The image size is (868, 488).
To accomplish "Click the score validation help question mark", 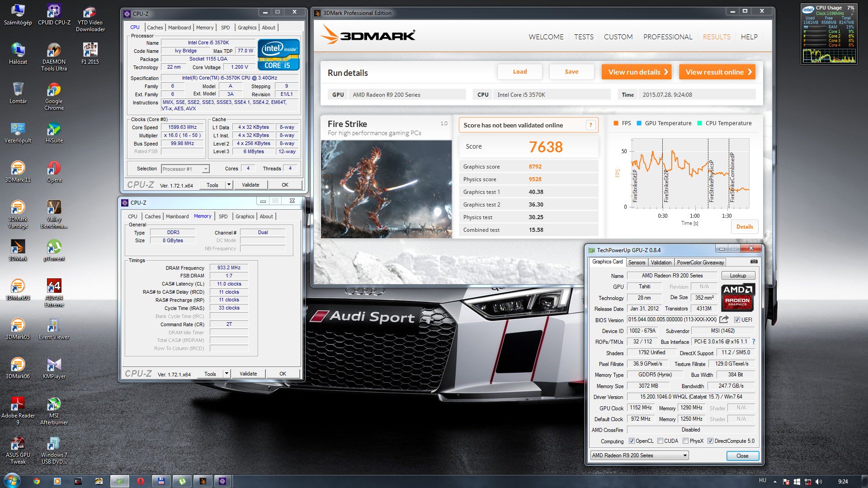I will pyautogui.click(x=590, y=125).
